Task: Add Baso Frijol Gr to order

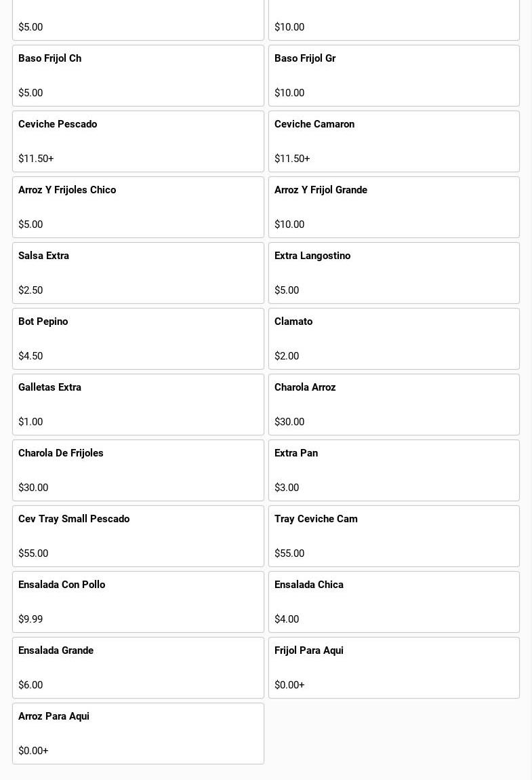Action: 394,75
